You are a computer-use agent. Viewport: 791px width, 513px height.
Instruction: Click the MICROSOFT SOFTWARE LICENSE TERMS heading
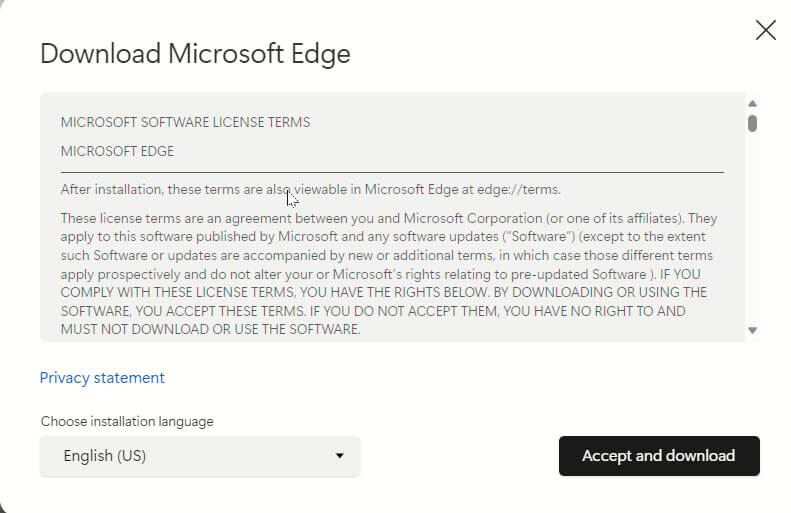tap(185, 122)
